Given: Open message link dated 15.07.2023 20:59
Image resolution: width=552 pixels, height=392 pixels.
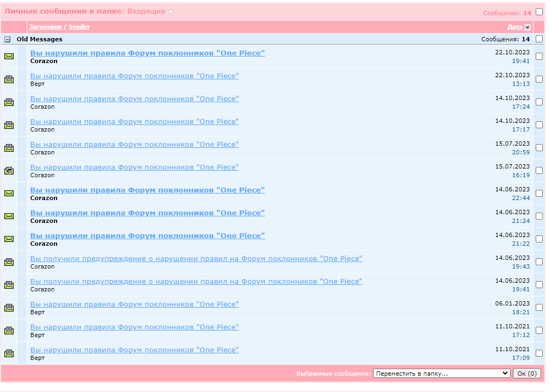Looking at the screenshot, I should pos(134,145).
